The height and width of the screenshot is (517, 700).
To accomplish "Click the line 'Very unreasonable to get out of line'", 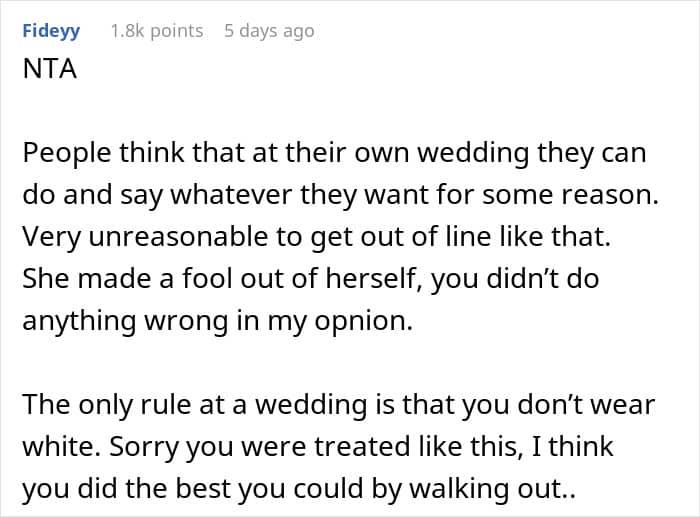I will click(317, 237).
